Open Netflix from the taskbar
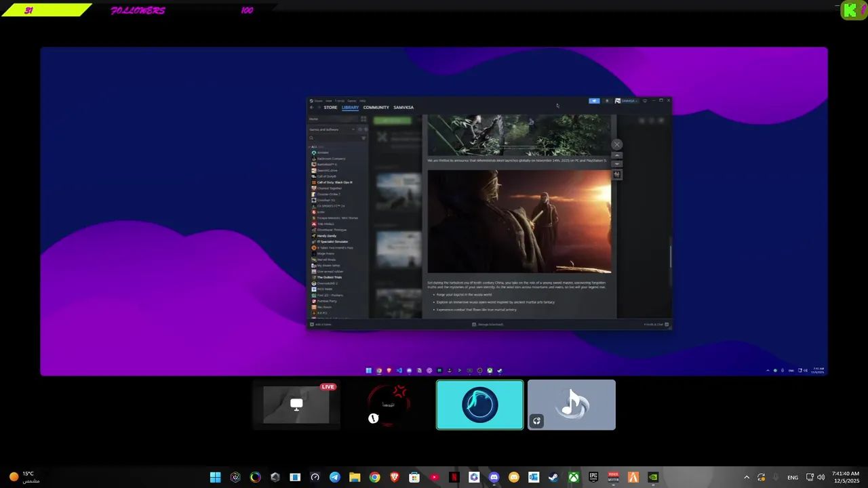This screenshot has width=868, height=488. (x=454, y=477)
